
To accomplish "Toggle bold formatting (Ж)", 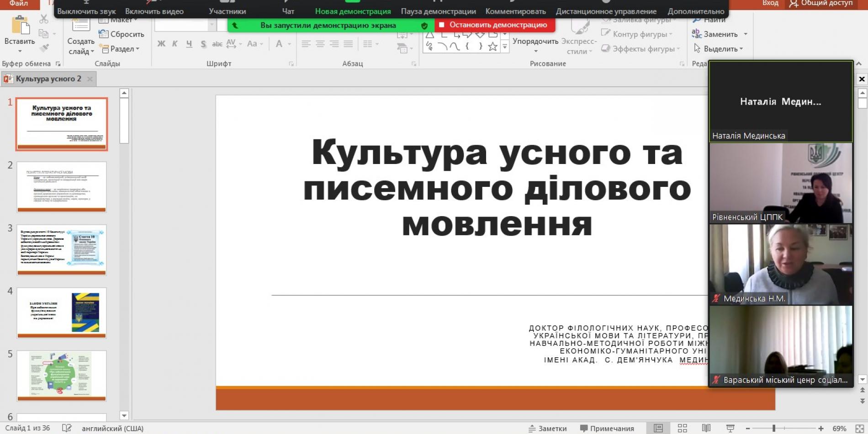I will point(161,44).
